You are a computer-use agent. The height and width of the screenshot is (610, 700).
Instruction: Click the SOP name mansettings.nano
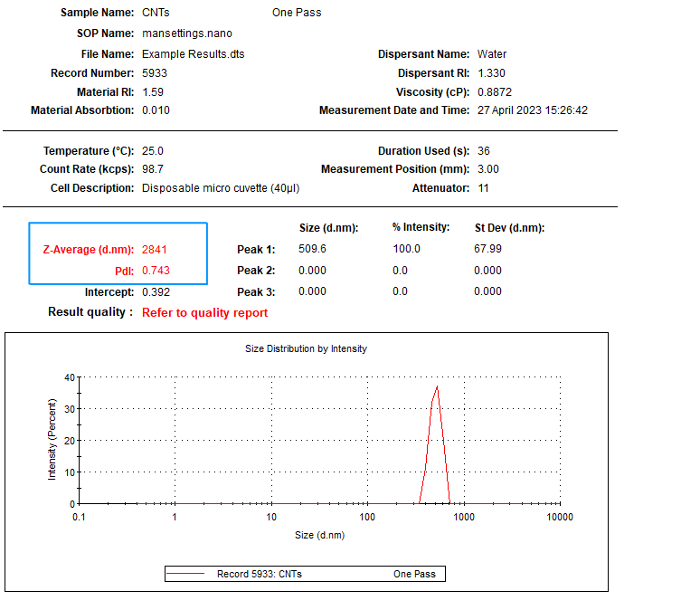(x=187, y=33)
